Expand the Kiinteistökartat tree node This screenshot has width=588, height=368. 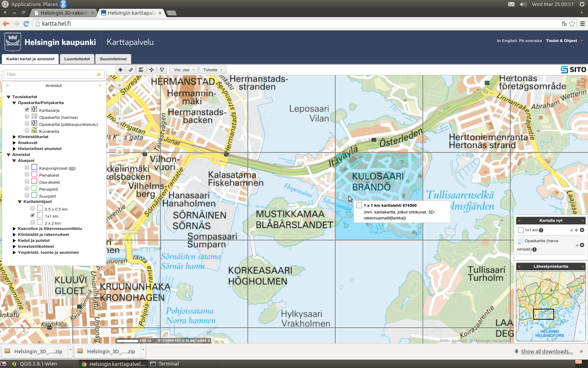pyautogui.click(x=14, y=137)
